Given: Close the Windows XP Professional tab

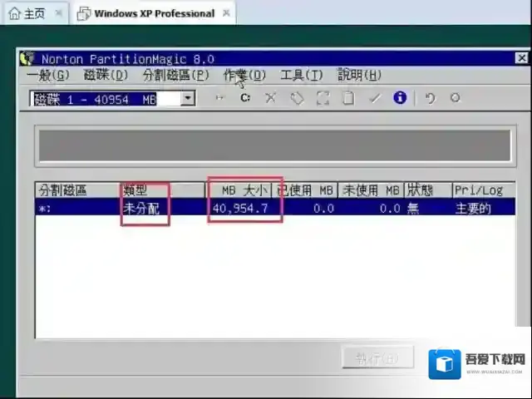Looking at the screenshot, I should point(226,13).
